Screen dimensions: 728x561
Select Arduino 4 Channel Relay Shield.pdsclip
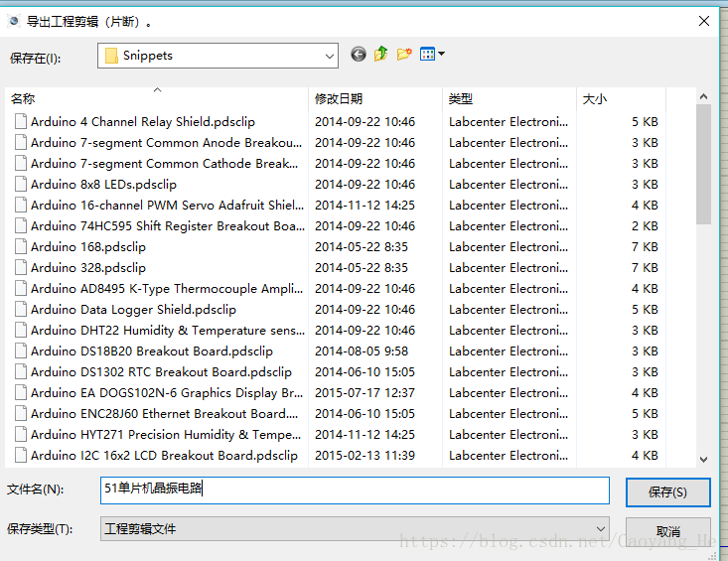[143, 121]
